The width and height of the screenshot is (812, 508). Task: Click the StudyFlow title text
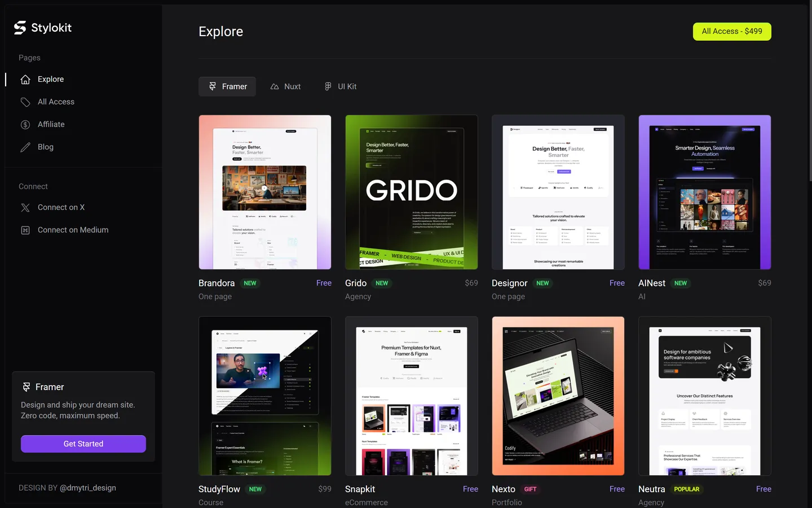[219, 489]
